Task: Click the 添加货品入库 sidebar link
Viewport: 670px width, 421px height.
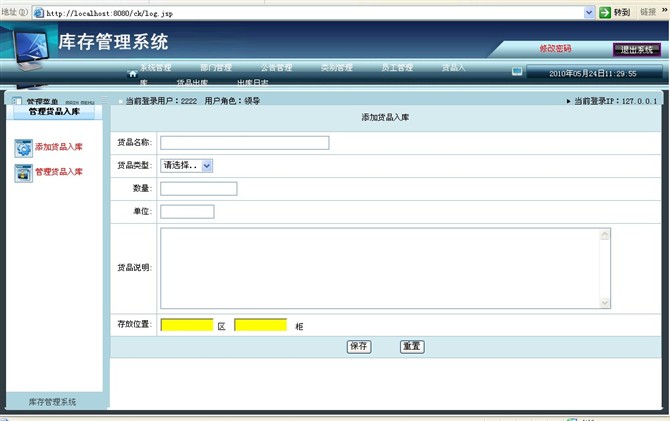Action: (x=59, y=147)
